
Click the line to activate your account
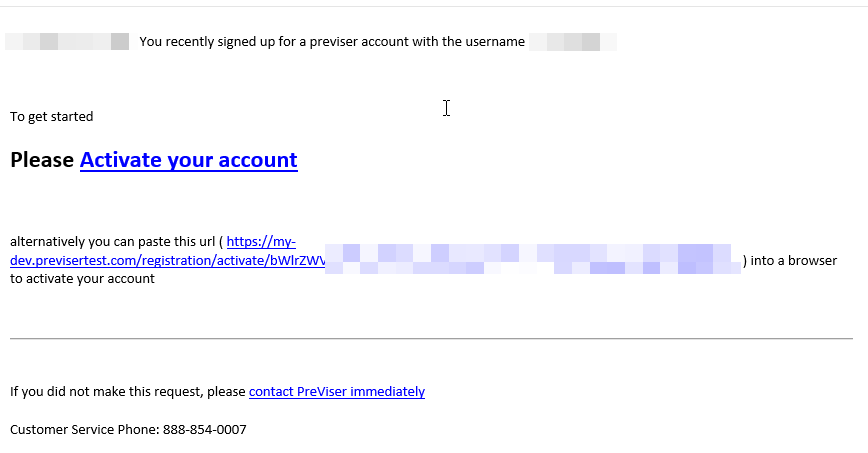click(x=82, y=279)
